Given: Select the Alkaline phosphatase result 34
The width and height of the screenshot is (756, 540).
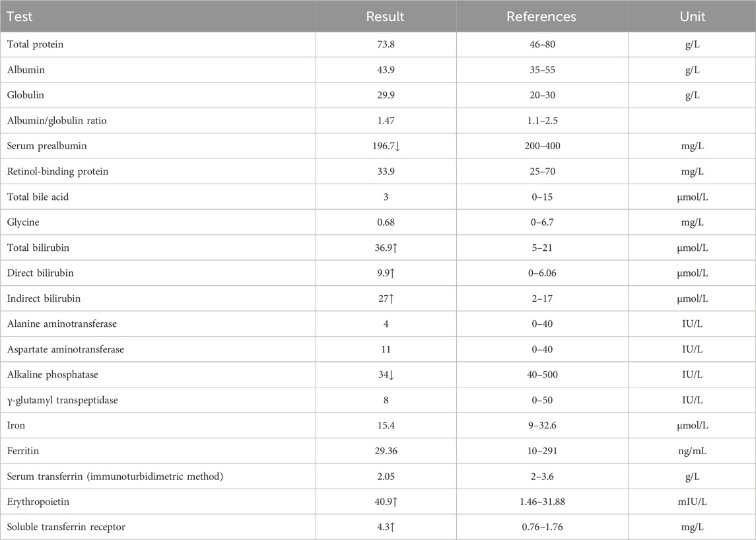Looking at the screenshot, I should (x=384, y=375).
